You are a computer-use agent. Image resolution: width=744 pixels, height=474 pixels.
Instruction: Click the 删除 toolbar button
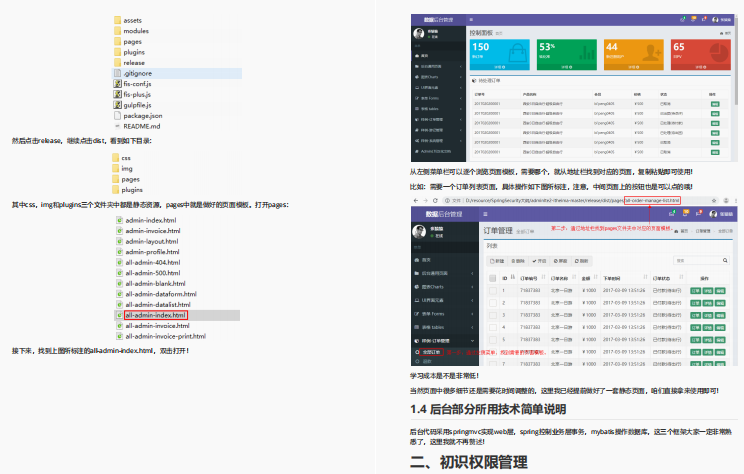pyautogui.click(x=518, y=261)
